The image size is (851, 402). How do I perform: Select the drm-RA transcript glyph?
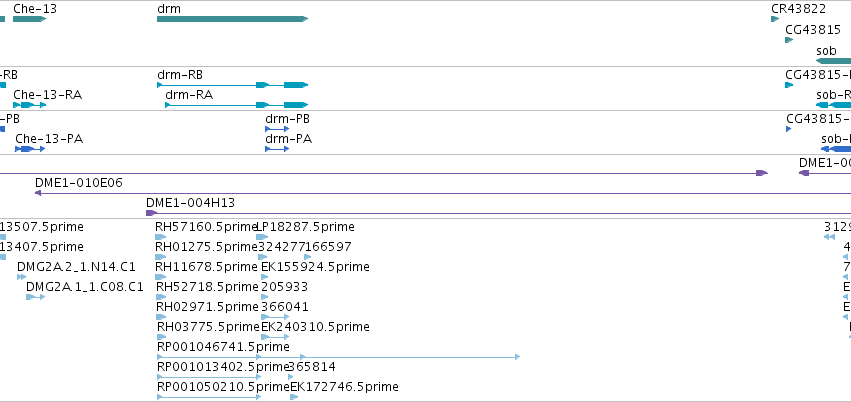click(x=237, y=105)
